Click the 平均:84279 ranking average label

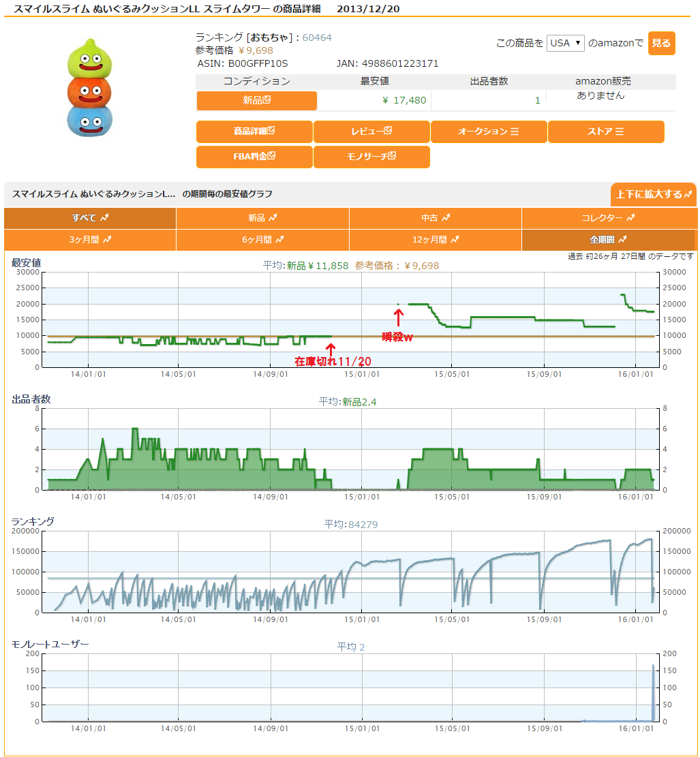point(351,525)
